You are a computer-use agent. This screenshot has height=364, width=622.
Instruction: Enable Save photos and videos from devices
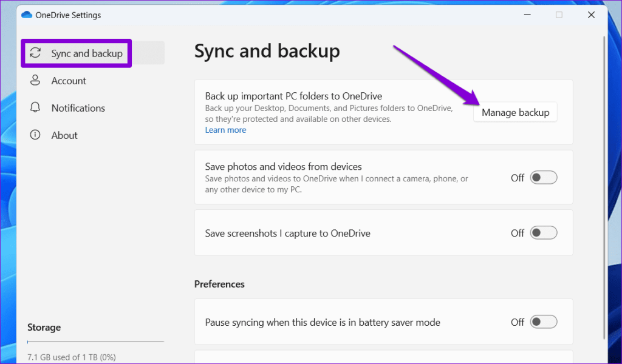[x=543, y=178]
